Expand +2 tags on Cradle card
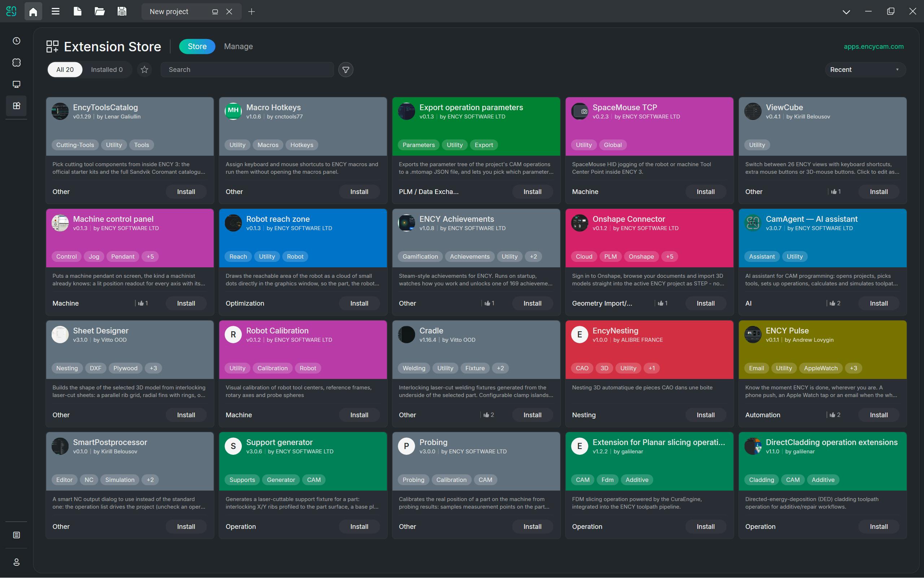924x578 pixels. point(500,368)
